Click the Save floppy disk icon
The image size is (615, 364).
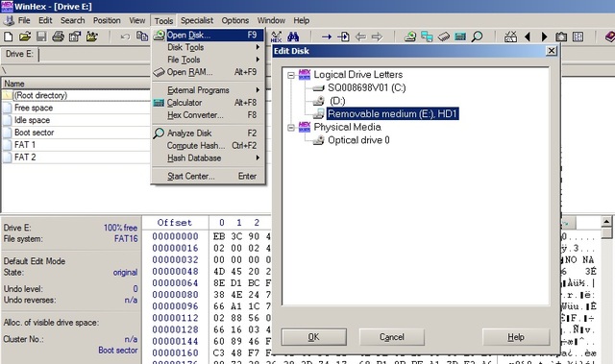[x=41, y=36]
